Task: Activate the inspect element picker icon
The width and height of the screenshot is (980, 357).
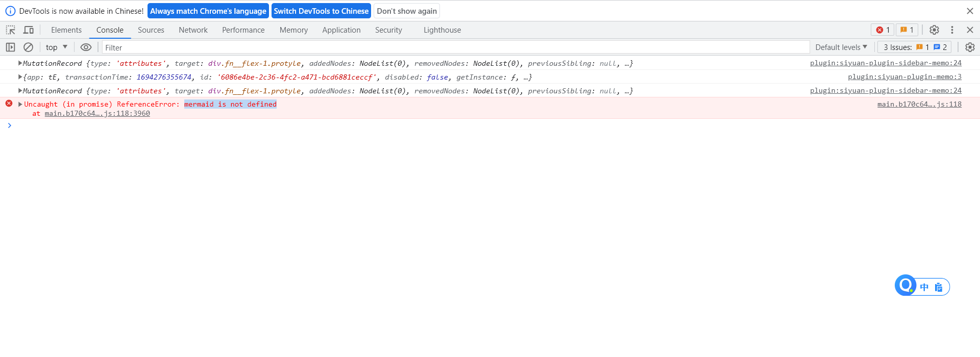Action: click(11, 30)
